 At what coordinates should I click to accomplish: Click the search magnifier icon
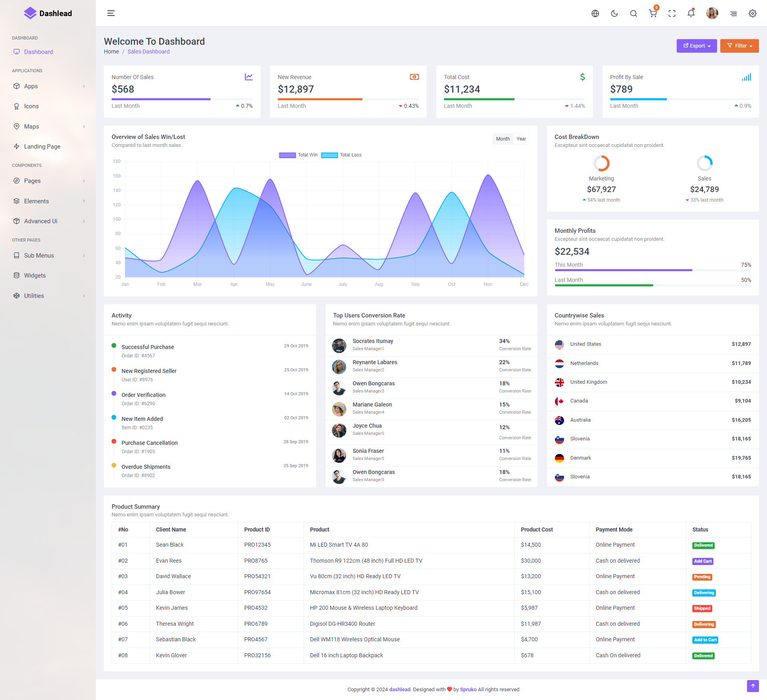point(634,14)
